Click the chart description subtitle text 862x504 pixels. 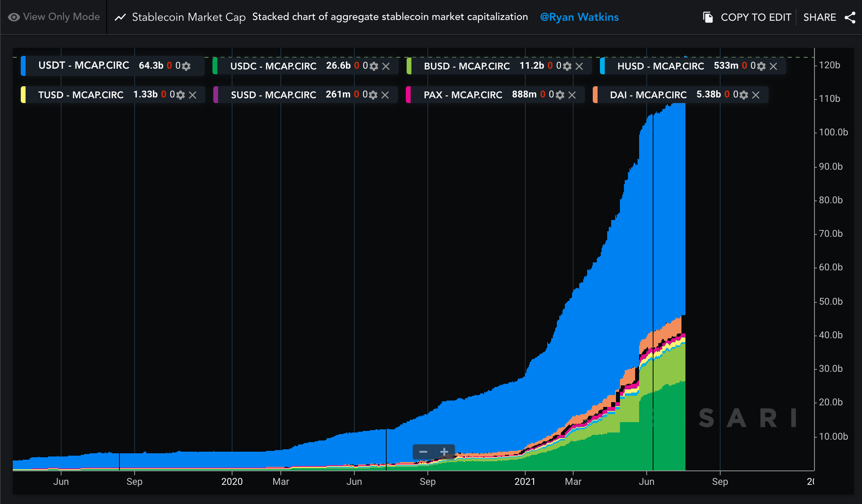[x=390, y=17]
